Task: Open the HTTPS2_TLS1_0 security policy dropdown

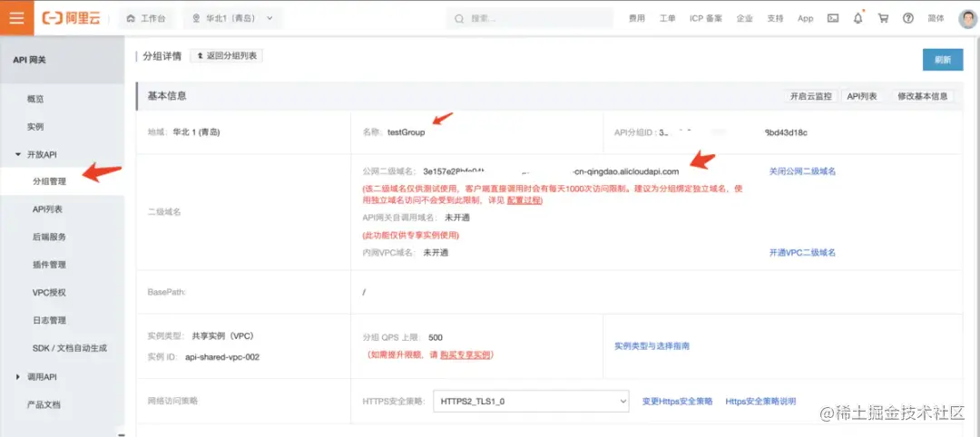Action: pyautogui.click(x=531, y=402)
